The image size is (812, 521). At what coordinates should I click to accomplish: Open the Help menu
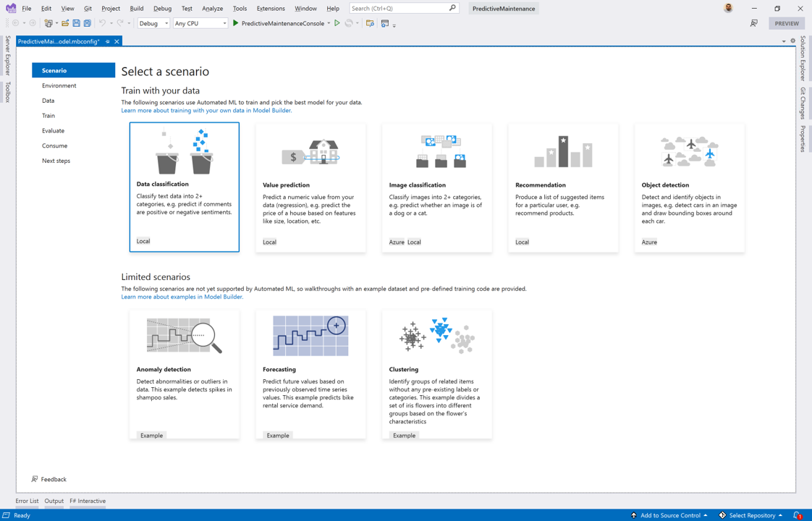333,8
